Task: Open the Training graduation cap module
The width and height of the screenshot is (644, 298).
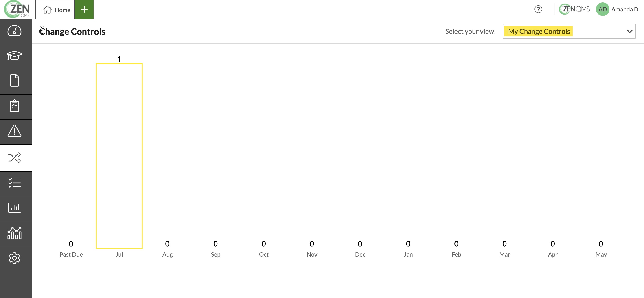Action: coord(15,56)
